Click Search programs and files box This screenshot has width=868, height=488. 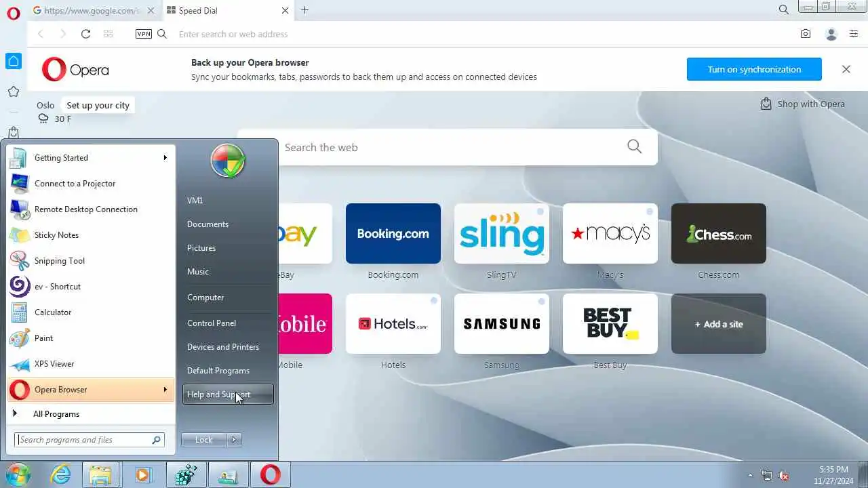pos(90,440)
